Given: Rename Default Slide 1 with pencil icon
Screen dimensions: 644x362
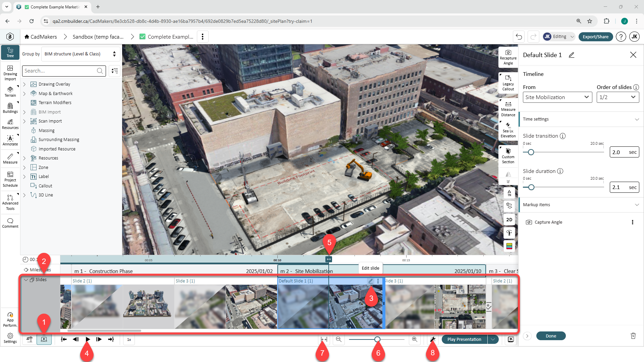Looking at the screenshot, I should click(x=572, y=55).
